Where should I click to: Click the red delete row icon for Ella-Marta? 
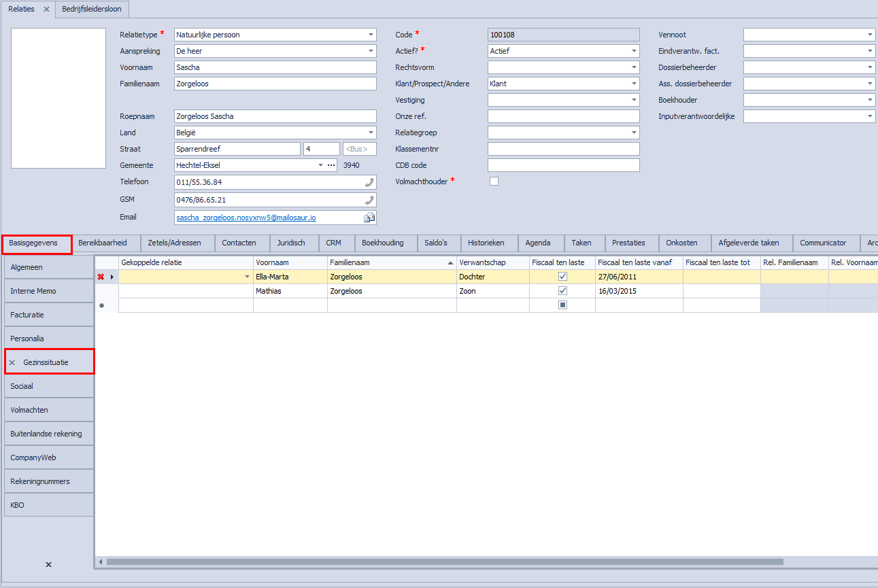pyautogui.click(x=101, y=277)
